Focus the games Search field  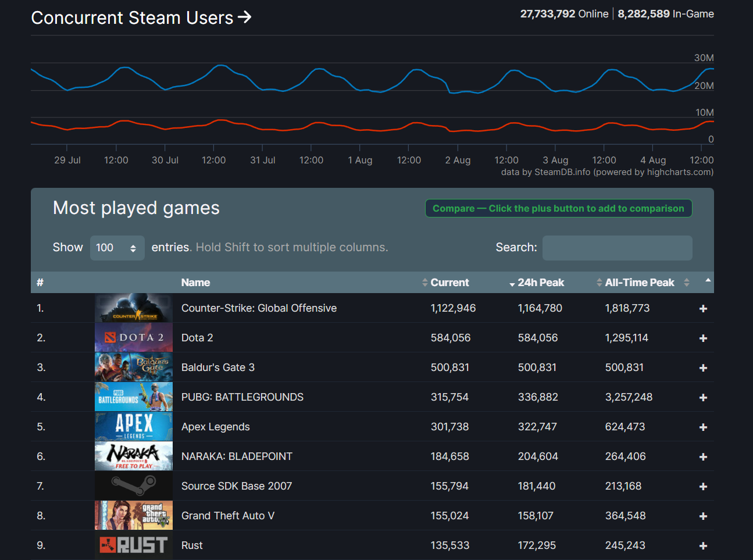(617, 248)
